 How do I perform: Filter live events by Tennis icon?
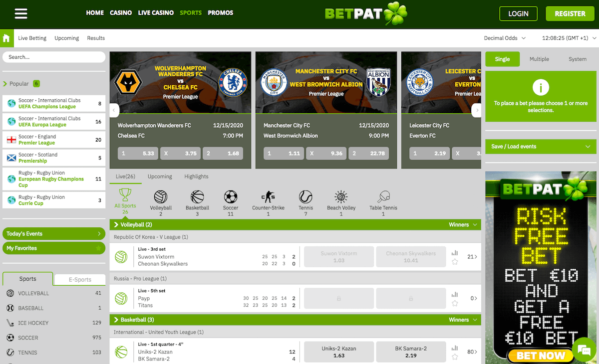tap(305, 197)
